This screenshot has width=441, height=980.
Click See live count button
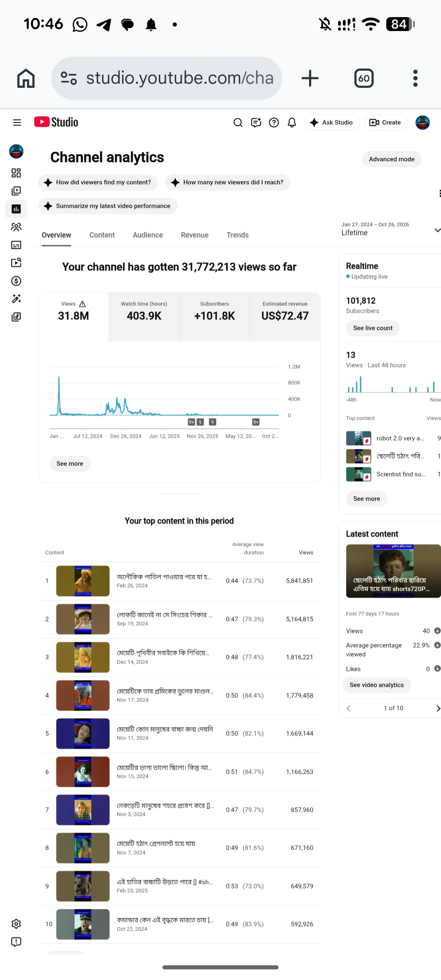click(373, 328)
